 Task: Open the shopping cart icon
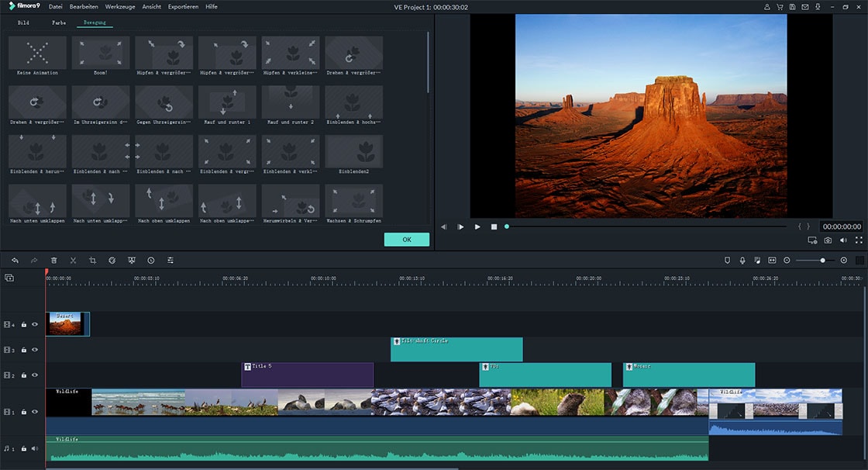pos(780,7)
